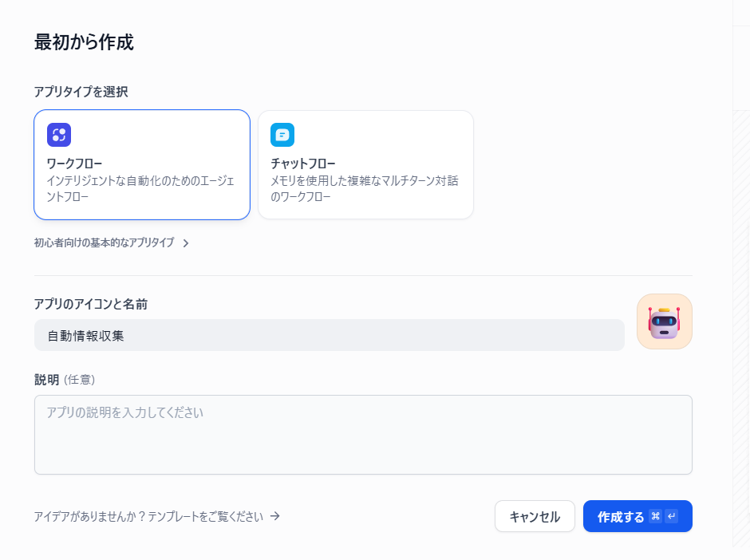750x560 pixels.
Task: Click the chevron beside the beginner app types
Action: 186,243
